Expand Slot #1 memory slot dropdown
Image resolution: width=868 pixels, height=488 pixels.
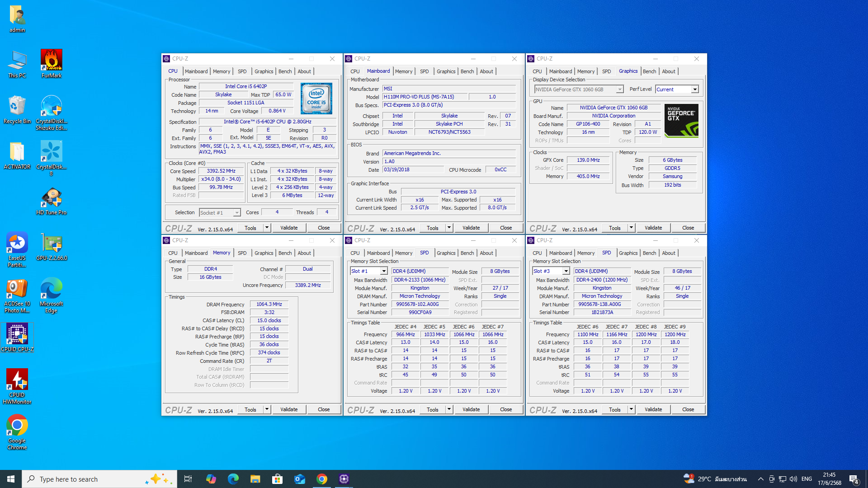[384, 271]
